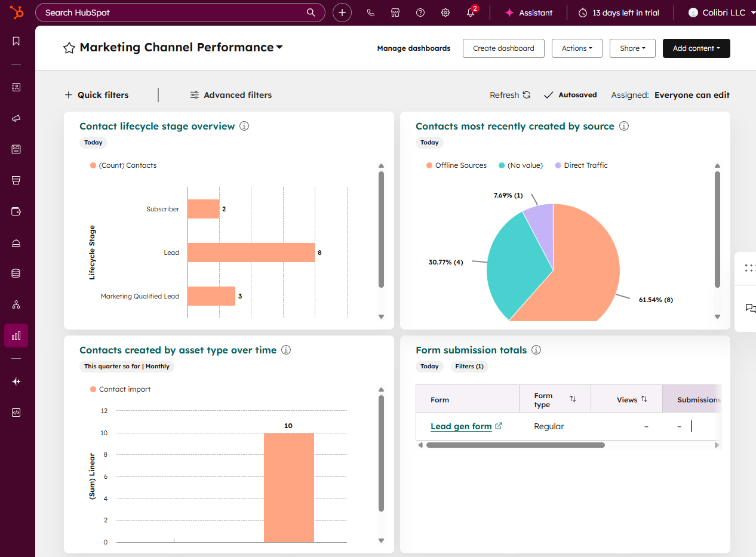Favorite the dashboard using the star icon
756x557 pixels.
(69, 48)
